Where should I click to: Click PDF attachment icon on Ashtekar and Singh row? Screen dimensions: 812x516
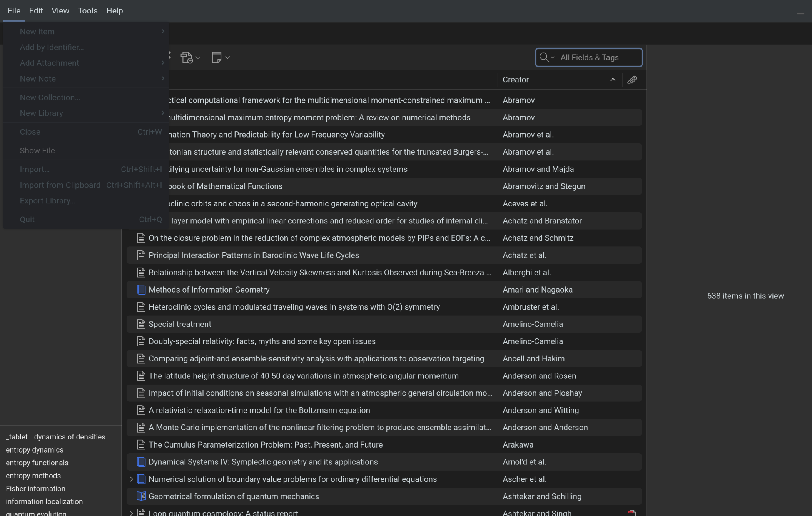pos(632,513)
